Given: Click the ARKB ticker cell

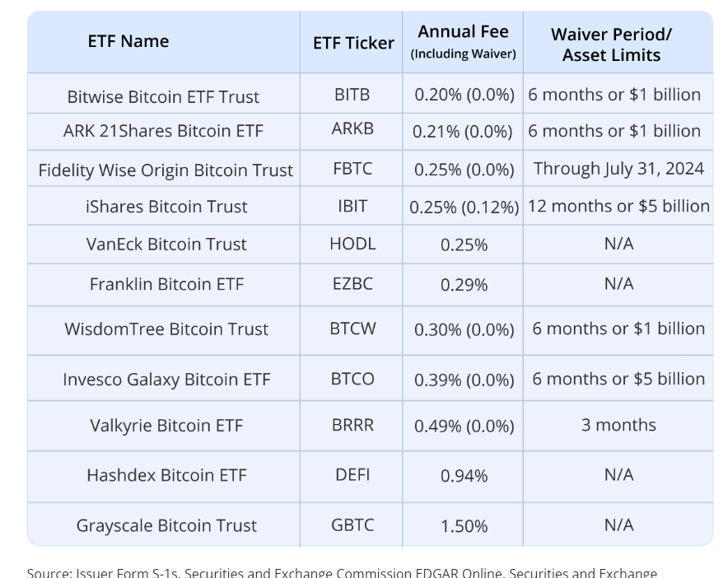Looking at the screenshot, I should pyautogui.click(x=352, y=132).
